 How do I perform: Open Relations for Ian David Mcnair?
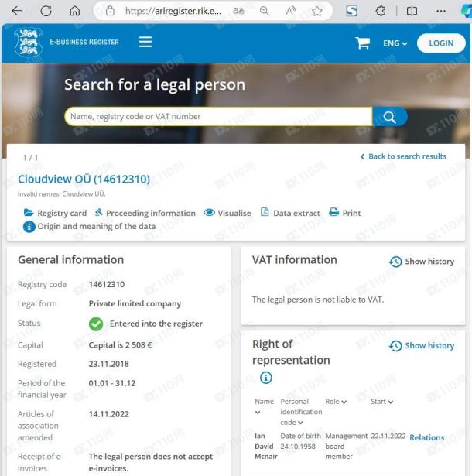(x=427, y=437)
